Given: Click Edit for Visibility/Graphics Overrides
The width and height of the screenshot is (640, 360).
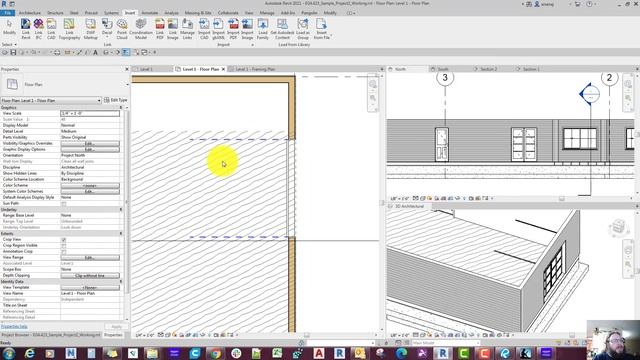Looking at the screenshot, I should (x=90, y=144).
